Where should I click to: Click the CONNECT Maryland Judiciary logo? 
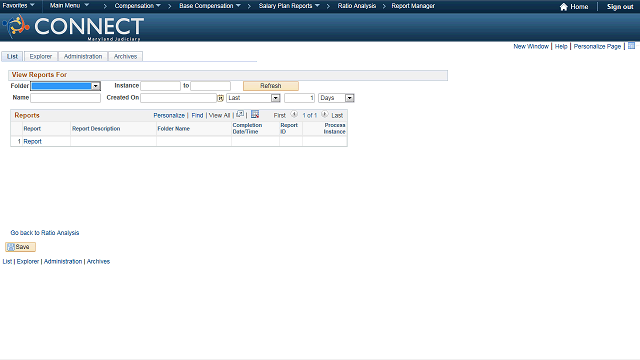click(73, 27)
